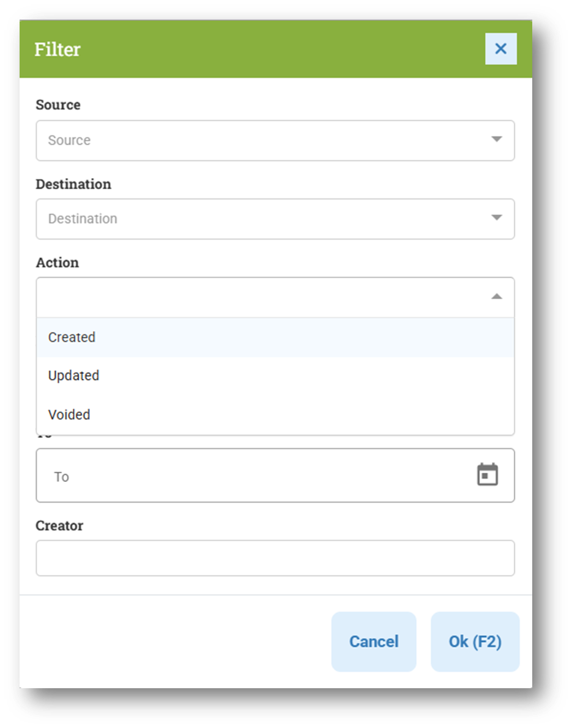
Task: Click the Filter dialog title
Action: pyautogui.click(x=58, y=49)
